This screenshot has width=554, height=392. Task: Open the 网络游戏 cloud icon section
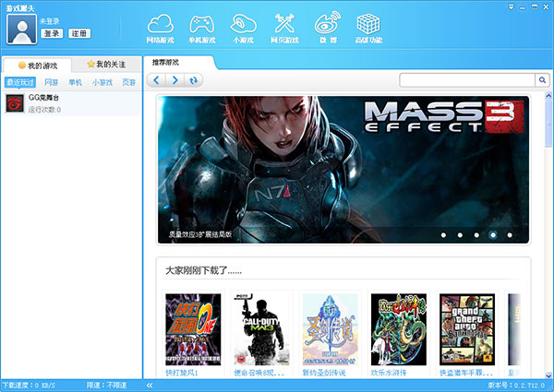point(161,29)
